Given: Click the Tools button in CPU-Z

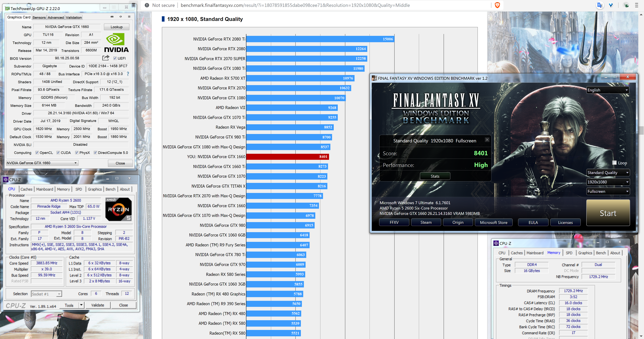Looking at the screenshot, I should click(x=69, y=305).
